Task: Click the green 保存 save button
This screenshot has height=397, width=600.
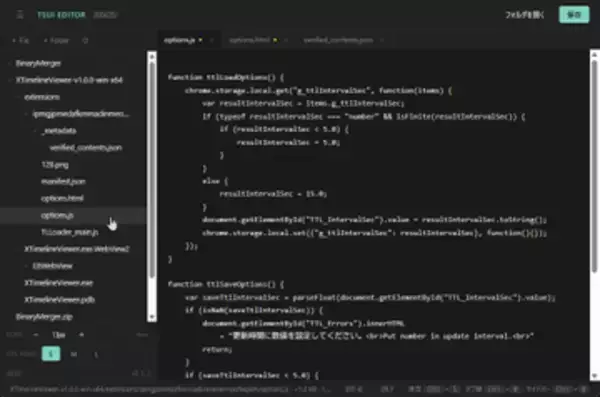Action: pyautogui.click(x=574, y=15)
